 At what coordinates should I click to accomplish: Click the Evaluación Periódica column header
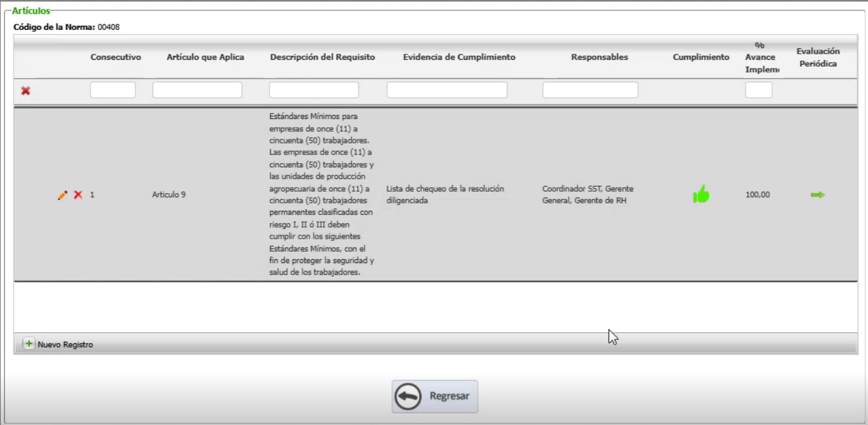tap(818, 57)
